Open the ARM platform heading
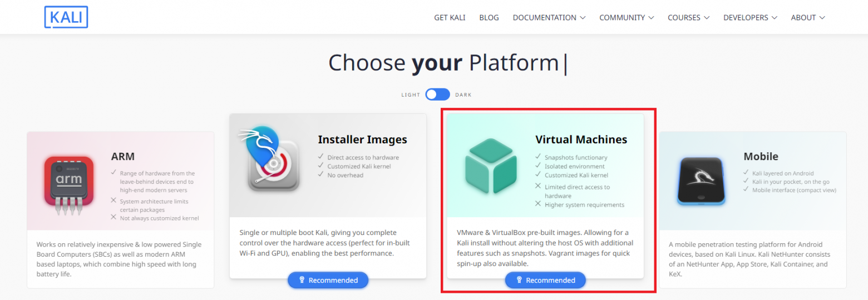868x300 pixels. click(123, 157)
